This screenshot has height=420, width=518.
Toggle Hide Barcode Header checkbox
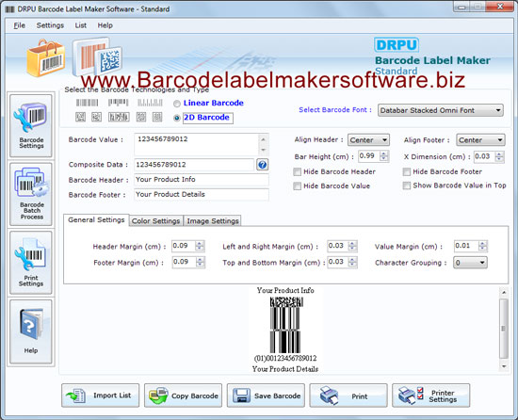[298, 171]
